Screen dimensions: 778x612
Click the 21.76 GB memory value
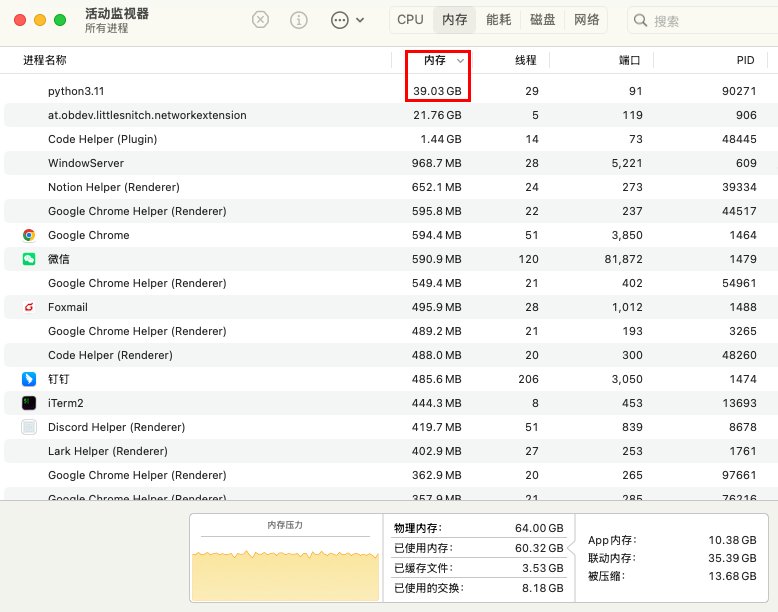click(437, 115)
